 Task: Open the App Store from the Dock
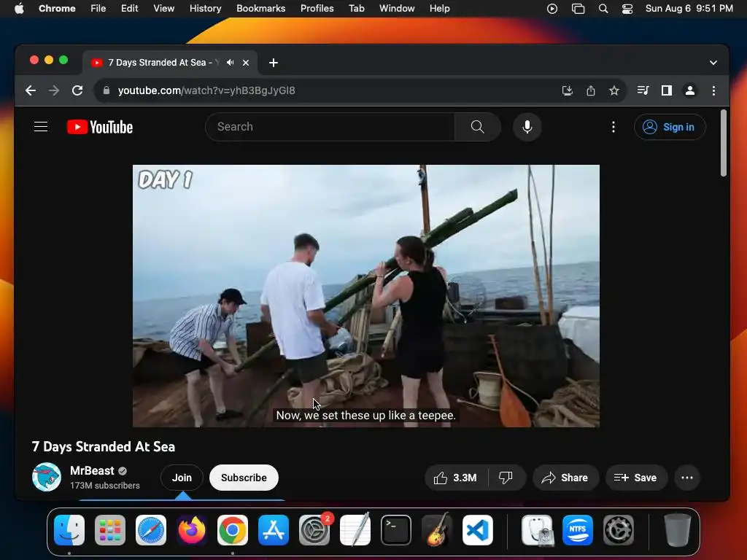click(274, 530)
